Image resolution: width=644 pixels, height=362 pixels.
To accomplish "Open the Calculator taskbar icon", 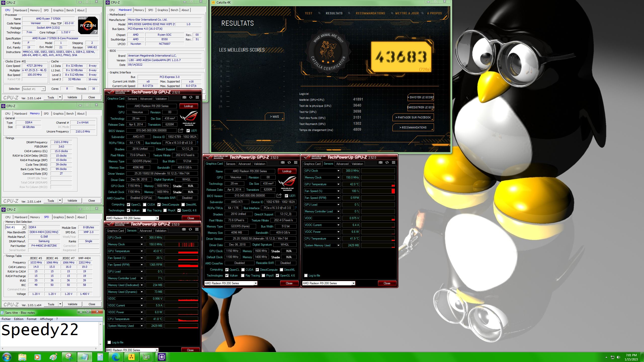I will 100,357.
